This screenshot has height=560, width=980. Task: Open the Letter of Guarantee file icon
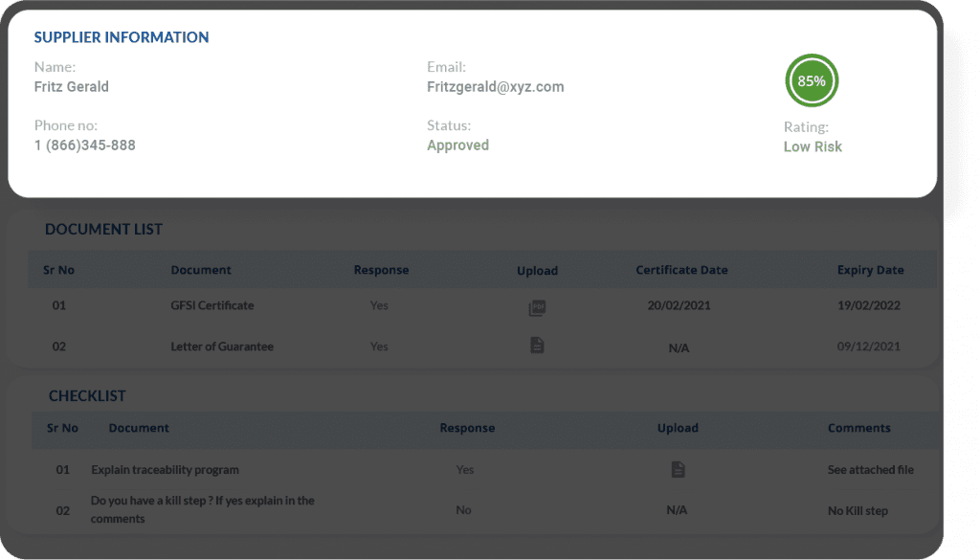tap(537, 346)
